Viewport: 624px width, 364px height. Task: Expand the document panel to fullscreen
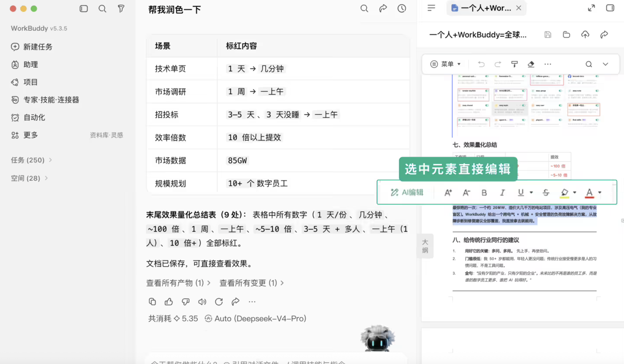591,8
